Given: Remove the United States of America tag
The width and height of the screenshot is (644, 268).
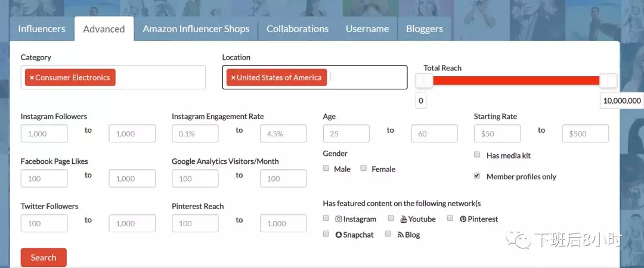Looking at the screenshot, I should pyautogui.click(x=233, y=77).
